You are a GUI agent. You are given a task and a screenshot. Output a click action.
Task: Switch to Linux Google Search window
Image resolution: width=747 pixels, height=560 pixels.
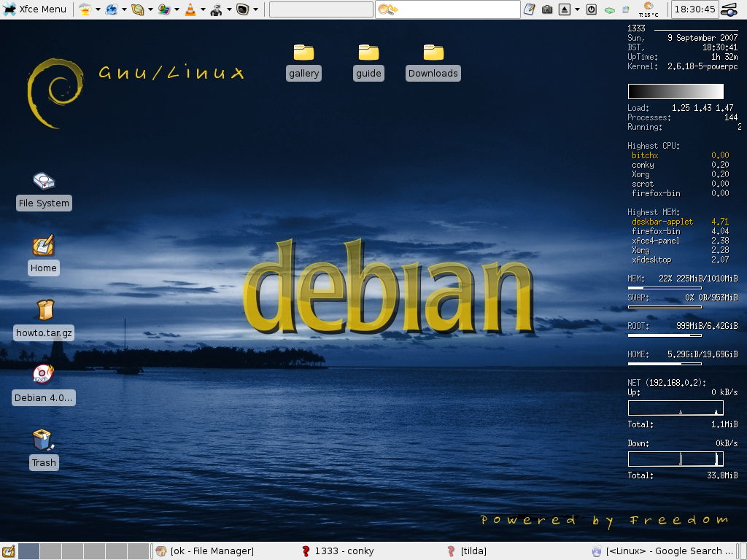click(x=663, y=551)
